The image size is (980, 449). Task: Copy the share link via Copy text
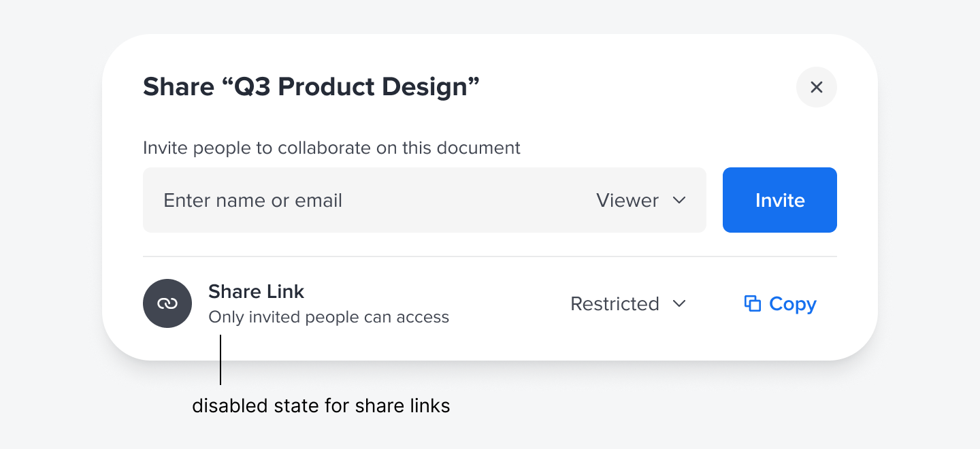[x=792, y=303]
